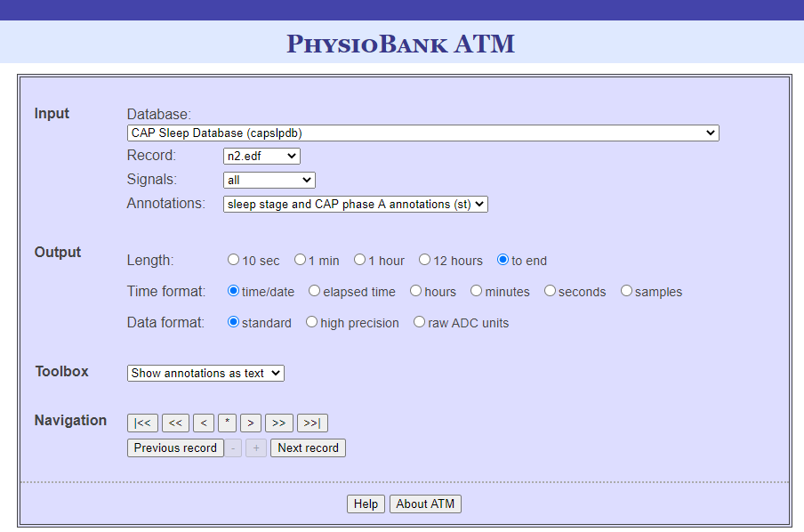
Task: Step forward with the single > button
Action: pyautogui.click(x=251, y=423)
